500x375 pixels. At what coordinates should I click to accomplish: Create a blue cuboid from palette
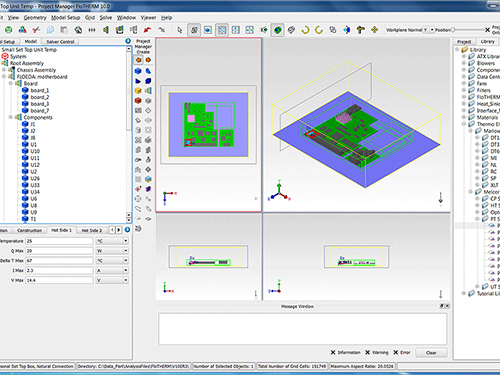[138, 71]
